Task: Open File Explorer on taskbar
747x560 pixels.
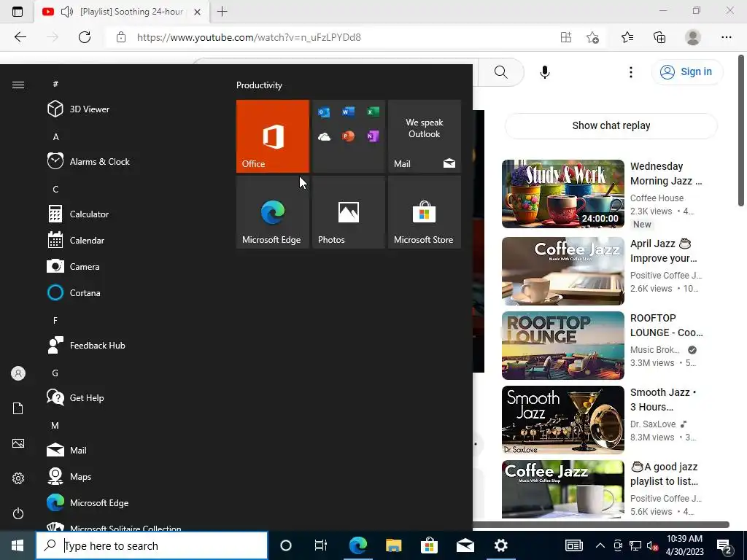Action: pos(393,545)
